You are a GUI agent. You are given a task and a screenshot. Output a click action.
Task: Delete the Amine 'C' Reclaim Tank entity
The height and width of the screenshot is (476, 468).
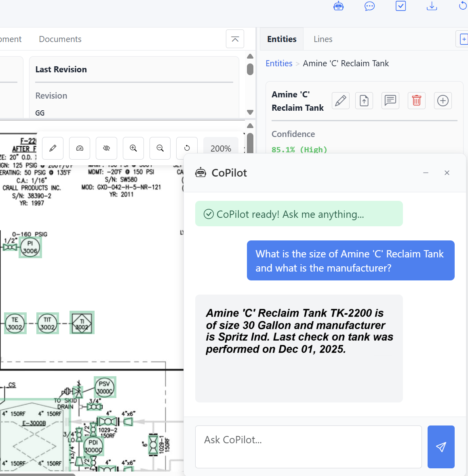pyautogui.click(x=417, y=101)
